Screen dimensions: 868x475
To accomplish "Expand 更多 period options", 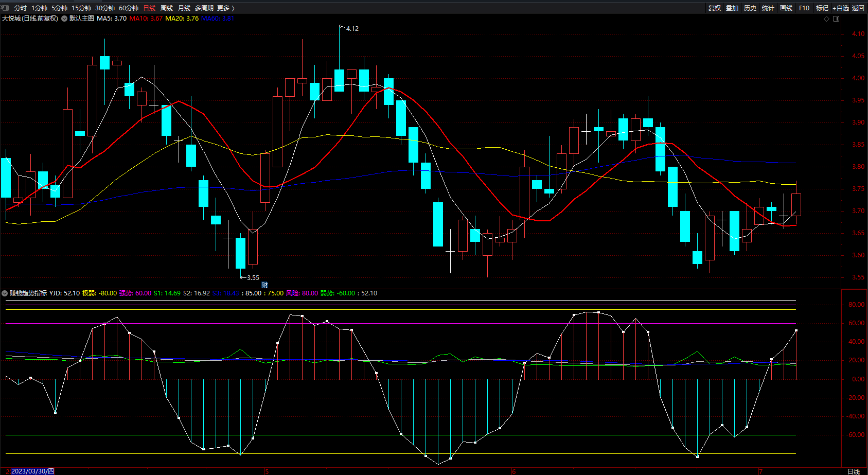I will tap(225, 8).
